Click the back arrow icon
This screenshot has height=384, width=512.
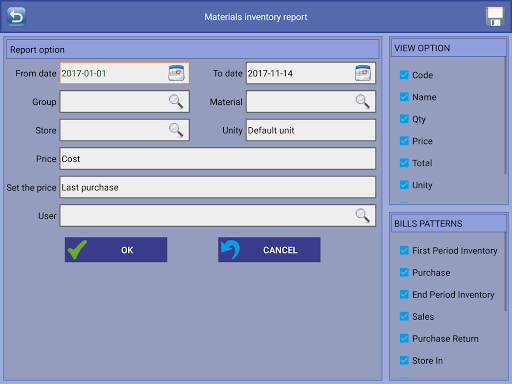pos(16,16)
